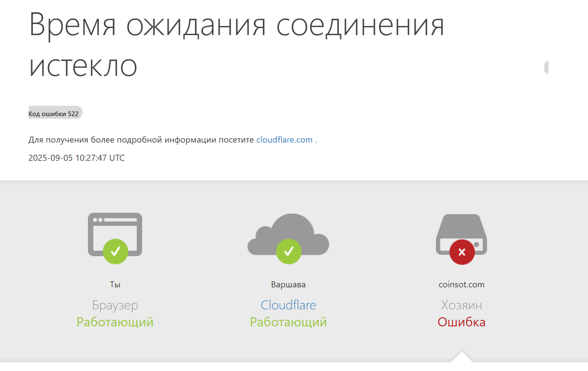Click the 'Браузер' heading
The image size is (588, 371).
pos(115,305)
